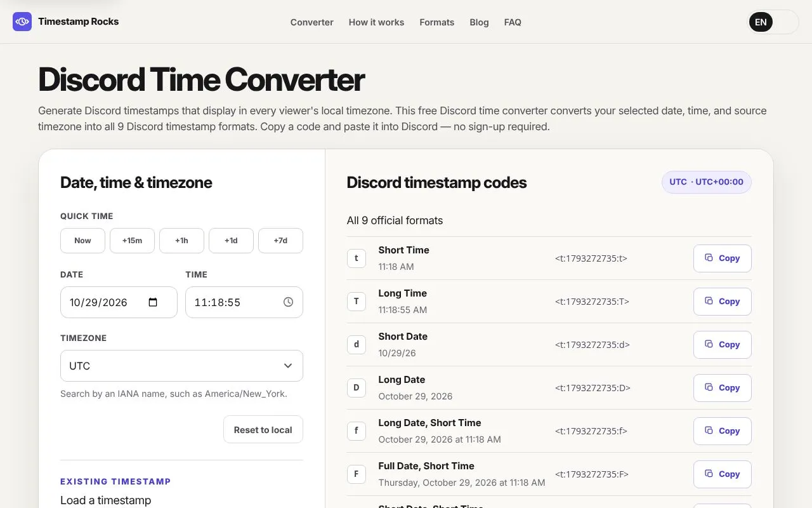
Task: Copy the Long Date timestamp code
Action: tap(722, 388)
